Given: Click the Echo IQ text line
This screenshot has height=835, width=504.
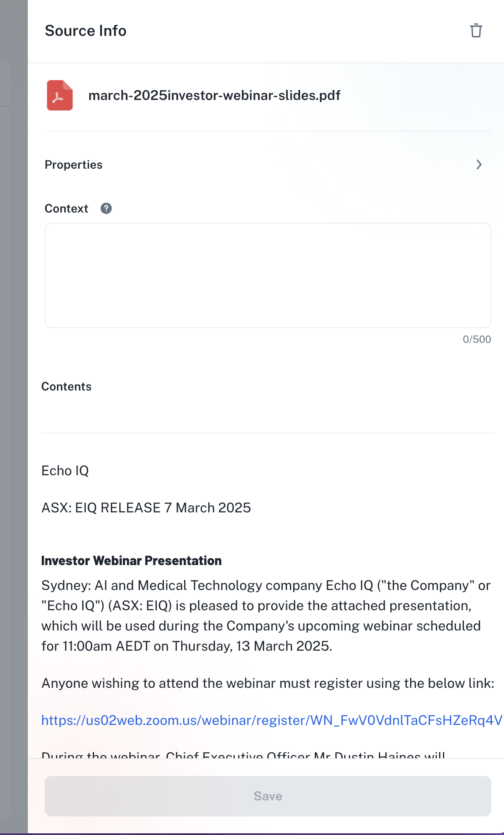Looking at the screenshot, I should [65, 471].
